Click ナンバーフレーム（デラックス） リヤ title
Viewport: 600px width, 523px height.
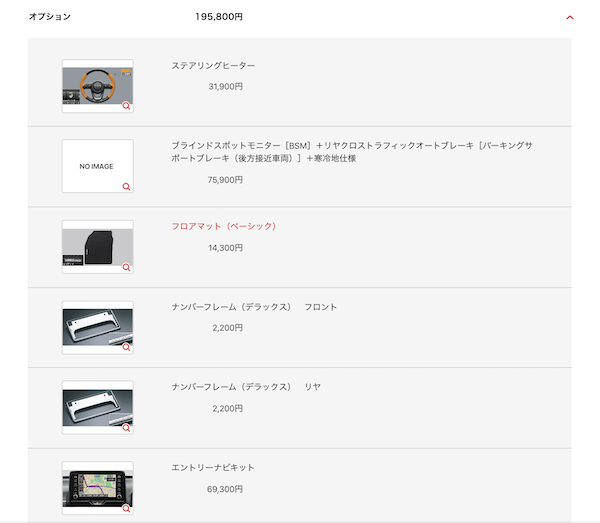point(246,387)
